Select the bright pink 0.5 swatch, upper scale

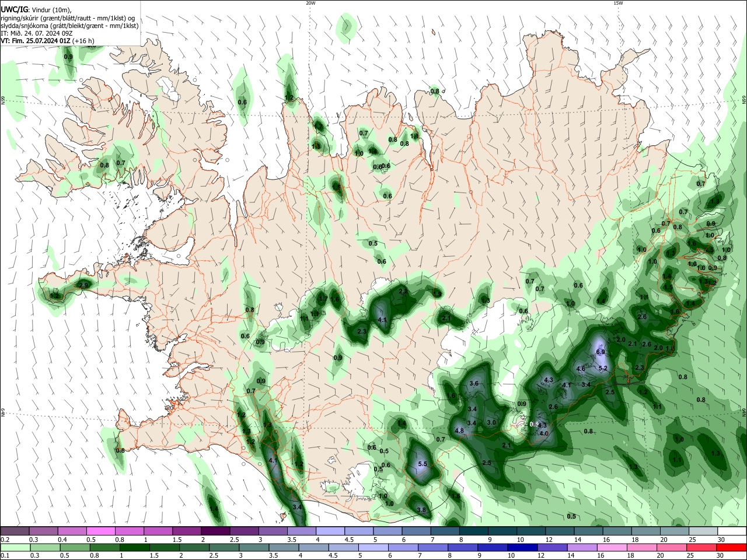coord(100,531)
